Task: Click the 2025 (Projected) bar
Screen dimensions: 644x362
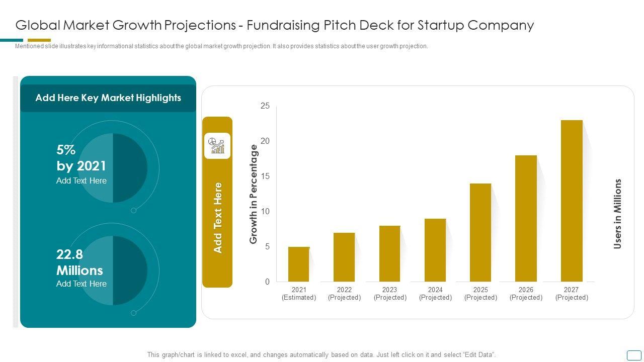Action: tap(480, 232)
